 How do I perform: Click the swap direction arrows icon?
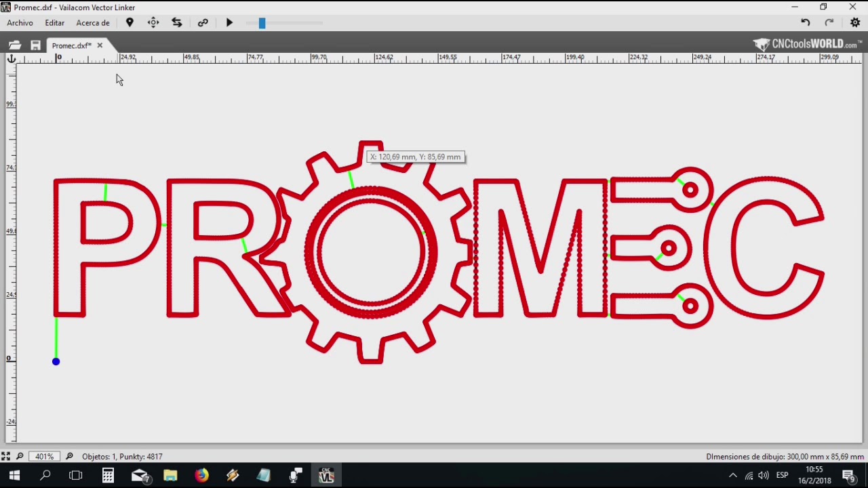tap(177, 22)
